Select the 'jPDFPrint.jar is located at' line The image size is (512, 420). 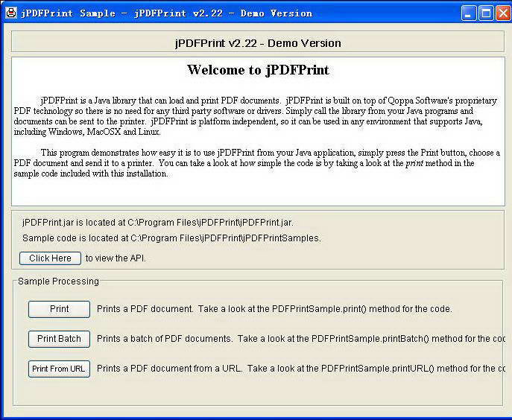click(158, 223)
